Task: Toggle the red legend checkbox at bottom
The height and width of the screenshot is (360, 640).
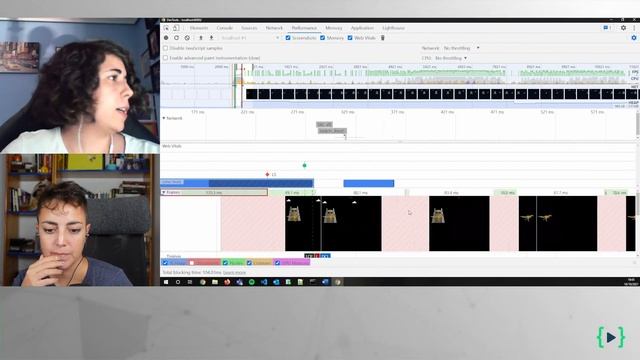Action: click(192, 262)
